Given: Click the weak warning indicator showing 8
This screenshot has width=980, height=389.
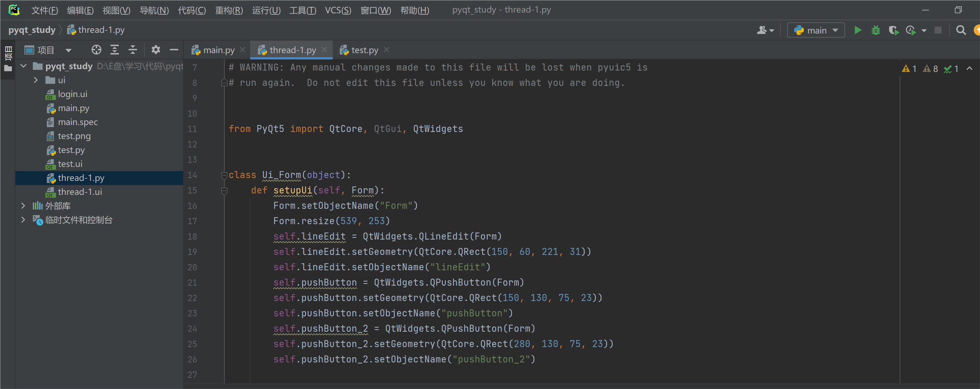Looking at the screenshot, I should click(930, 69).
